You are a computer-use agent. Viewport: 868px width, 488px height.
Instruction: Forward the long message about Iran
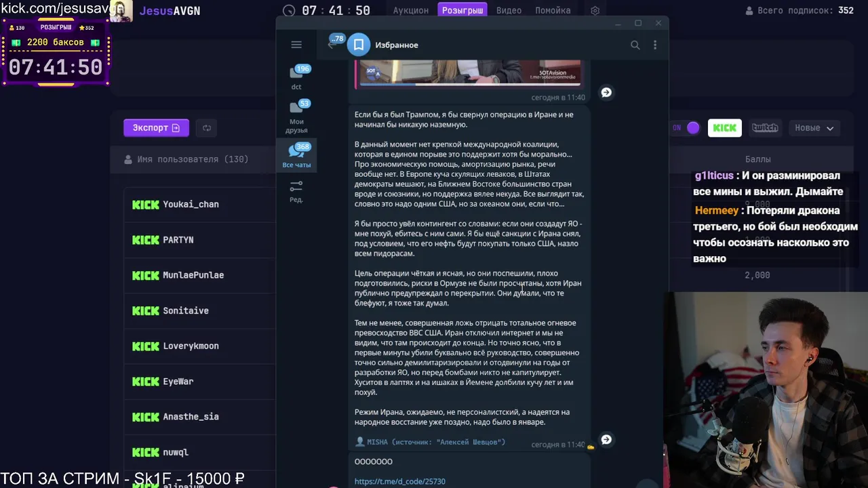(x=606, y=439)
